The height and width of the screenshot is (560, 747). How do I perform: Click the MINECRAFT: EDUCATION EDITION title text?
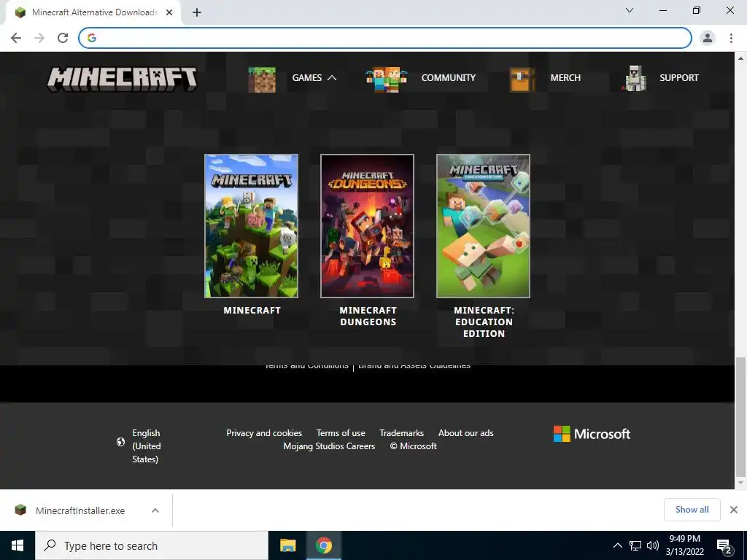coord(484,322)
